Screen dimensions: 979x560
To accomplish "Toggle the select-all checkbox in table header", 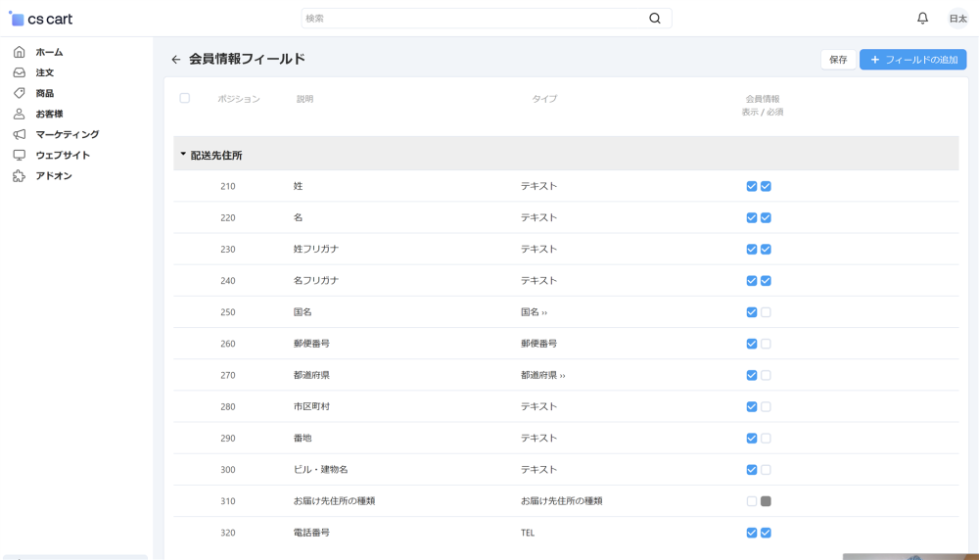I will [x=184, y=98].
